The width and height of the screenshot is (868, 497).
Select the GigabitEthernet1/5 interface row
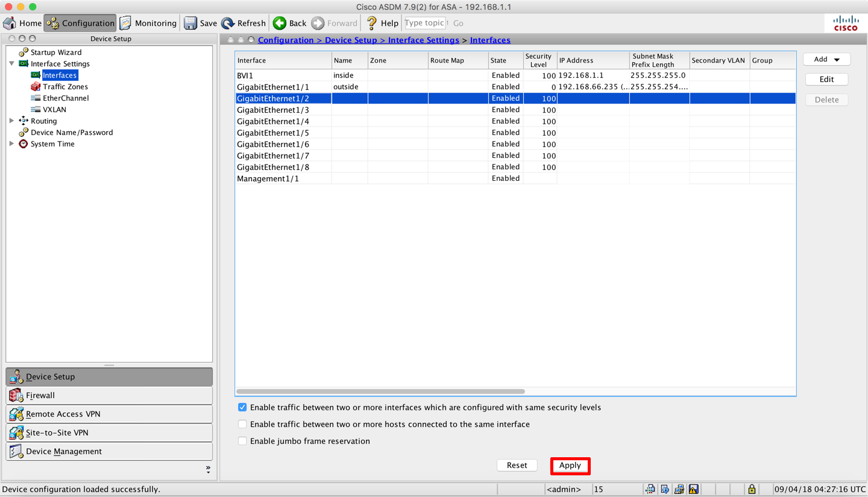click(515, 133)
